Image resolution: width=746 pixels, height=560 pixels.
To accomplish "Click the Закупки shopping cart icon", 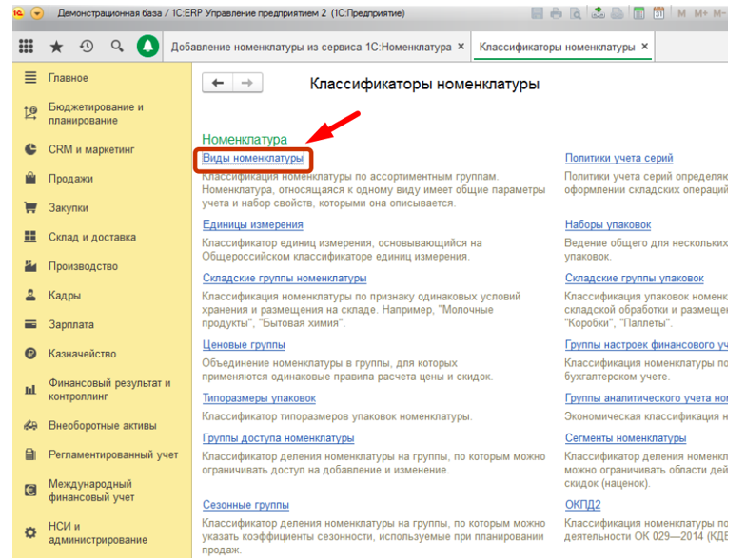I will point(30,207).
